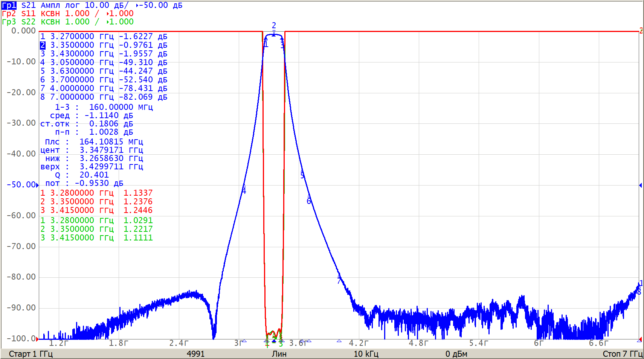Select the Гр1 S21 trace label
The image size is (644, 359).
9,5
